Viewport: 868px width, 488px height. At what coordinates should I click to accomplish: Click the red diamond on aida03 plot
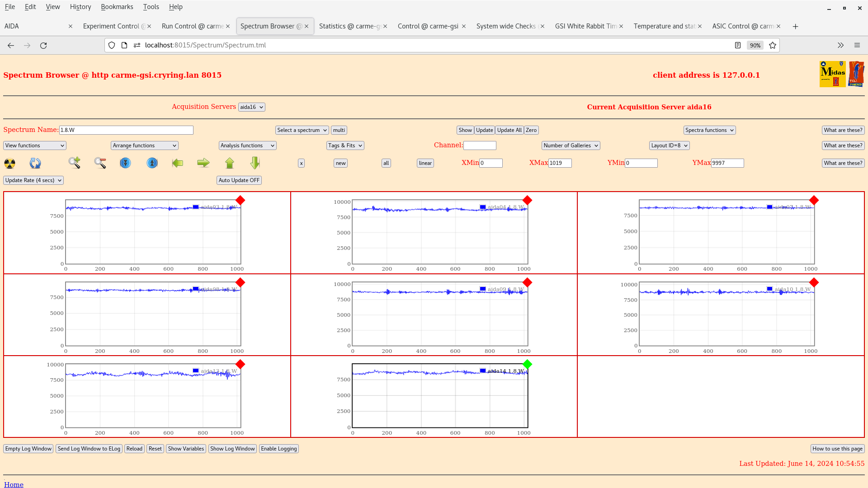[241, 200]
